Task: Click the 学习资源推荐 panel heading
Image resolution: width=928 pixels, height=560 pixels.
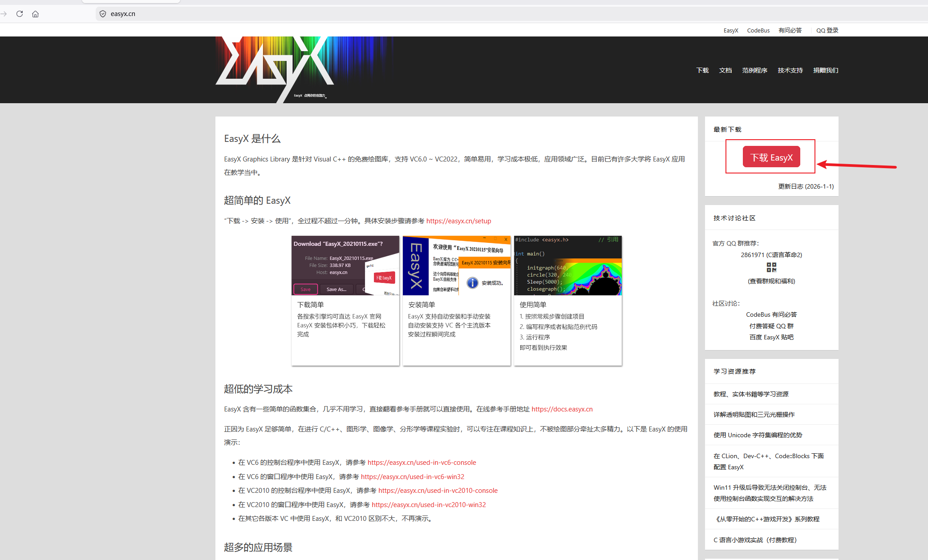Action: (x=734, y=371)
